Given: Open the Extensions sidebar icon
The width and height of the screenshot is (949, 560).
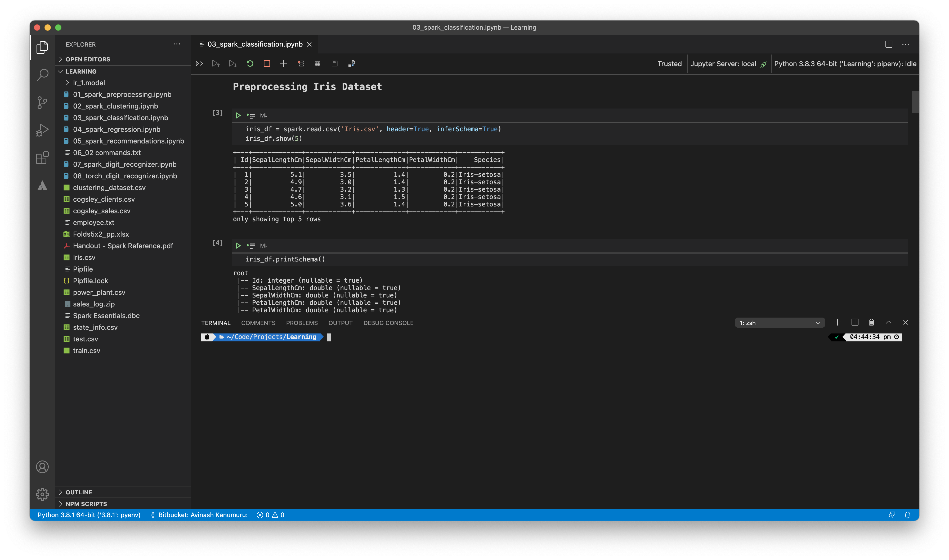Looking at the screenshot, I should (42, 158).
